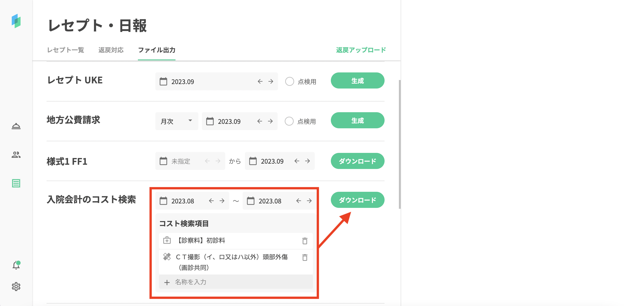Open the 未指定 start date picker for 様式1 FF1
Image resolution: width=644 pixels, height=306 pixels.
(180, 161)
